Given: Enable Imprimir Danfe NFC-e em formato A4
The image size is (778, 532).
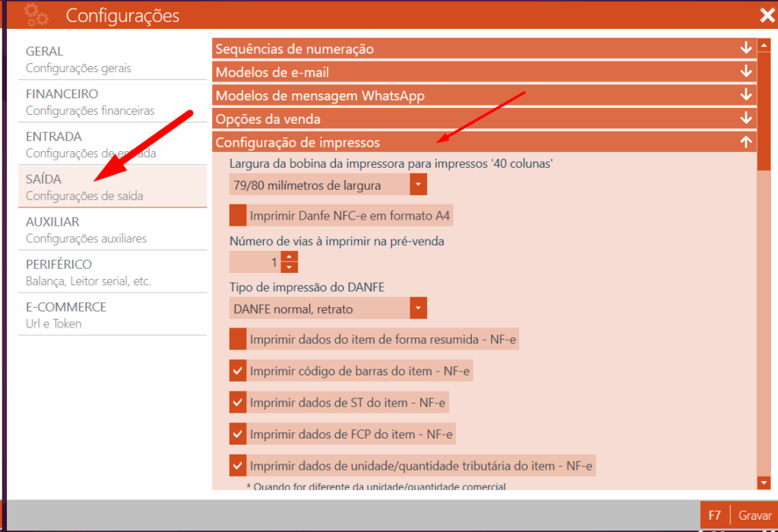Looking at the screenshot, I should point(239,216).
